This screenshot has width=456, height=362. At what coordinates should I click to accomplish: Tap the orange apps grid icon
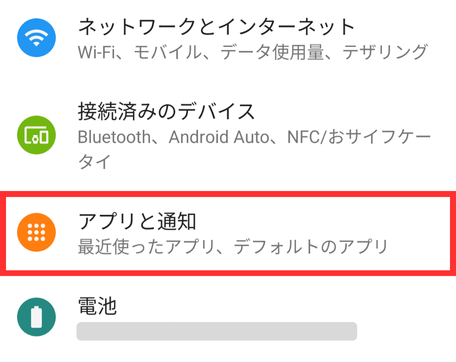(36, 232)
